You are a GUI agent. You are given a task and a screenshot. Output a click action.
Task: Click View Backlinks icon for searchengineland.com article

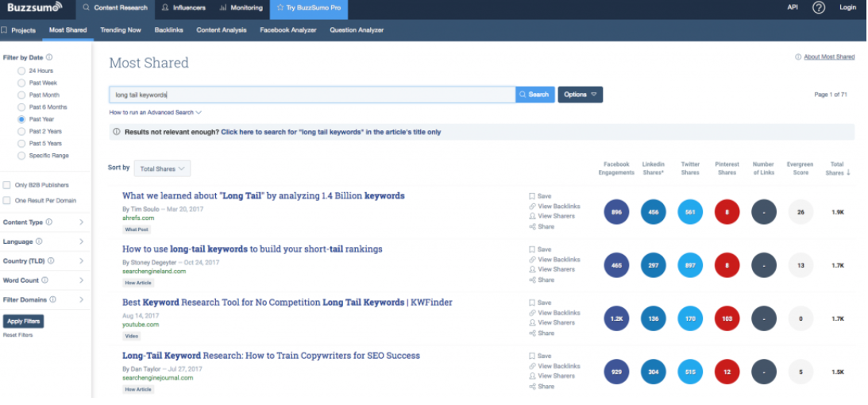pyautogui.click(x=532, y=260)
